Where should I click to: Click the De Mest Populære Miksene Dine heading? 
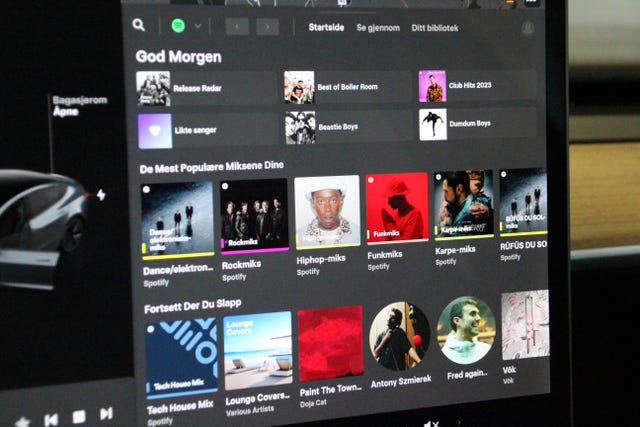click(x=211, y=167)
